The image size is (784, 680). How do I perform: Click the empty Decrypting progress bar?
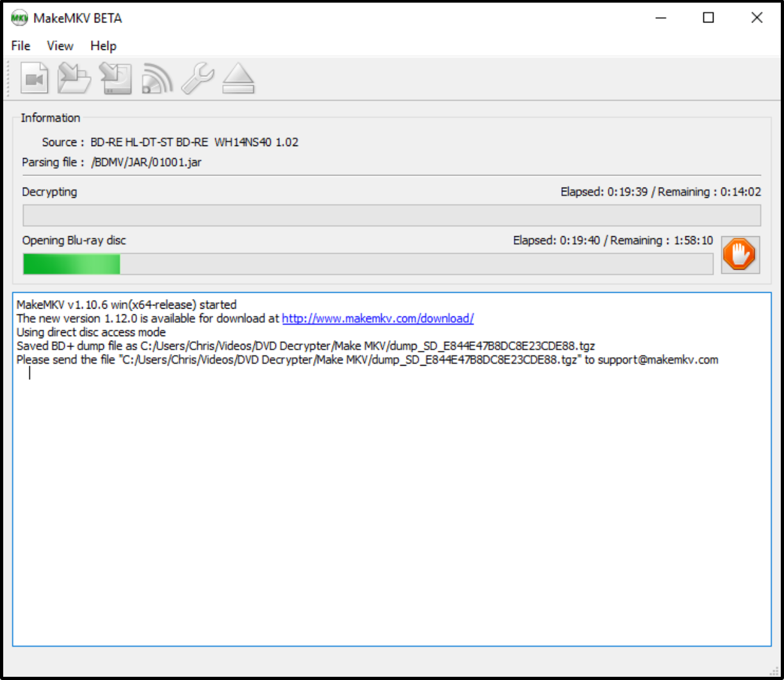pyautogui.click(x=391, y=216)
